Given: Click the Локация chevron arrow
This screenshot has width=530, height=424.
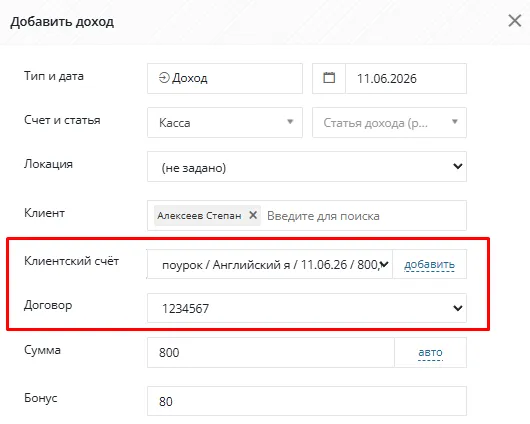Looking at the screenshot, I should (458, 166).
